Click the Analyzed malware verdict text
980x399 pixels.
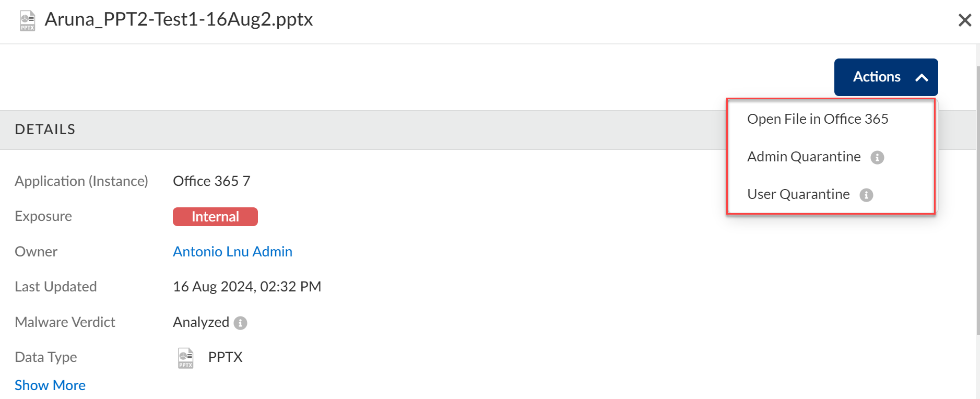201,322
